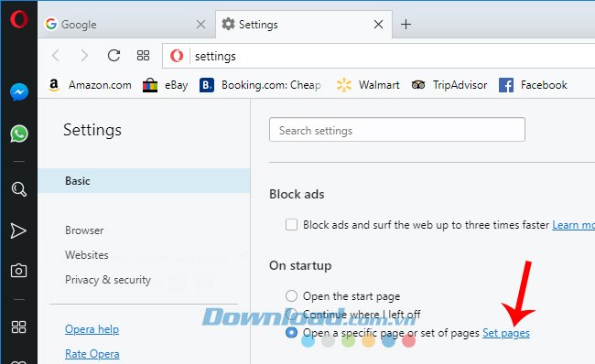Screen dimensions: 595x364
Task: Open the Amazon.com bookmark
Action: (x=90, y=85)
